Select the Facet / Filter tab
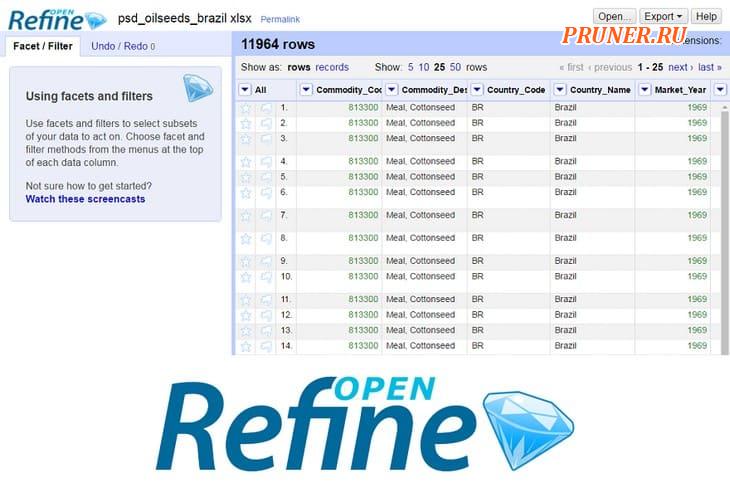Screen dimensions: 730x498 coord(42,46)
